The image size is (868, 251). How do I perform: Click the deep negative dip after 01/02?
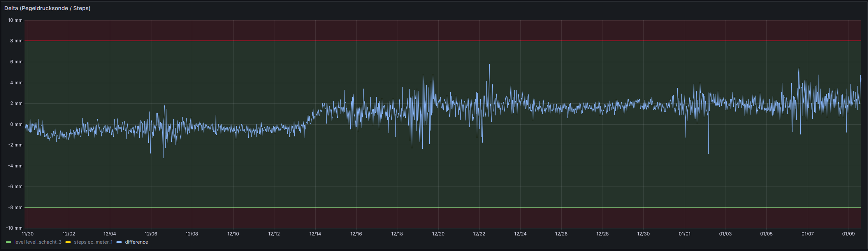(x=708, y=153)
